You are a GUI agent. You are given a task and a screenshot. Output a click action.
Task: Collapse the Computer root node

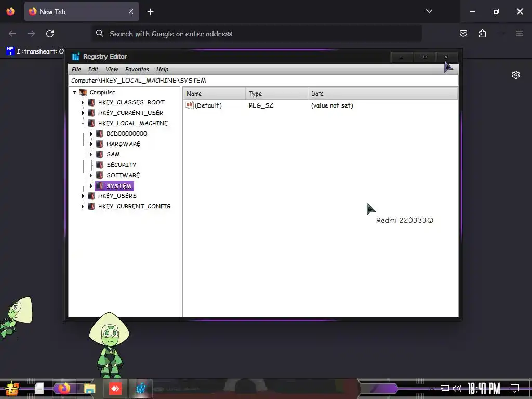coord(75,92)
